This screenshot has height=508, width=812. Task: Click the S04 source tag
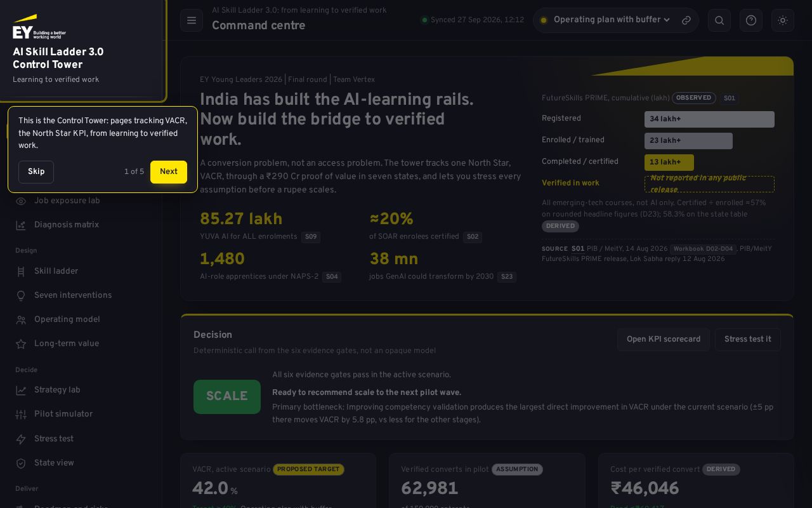tap(332, 277)
